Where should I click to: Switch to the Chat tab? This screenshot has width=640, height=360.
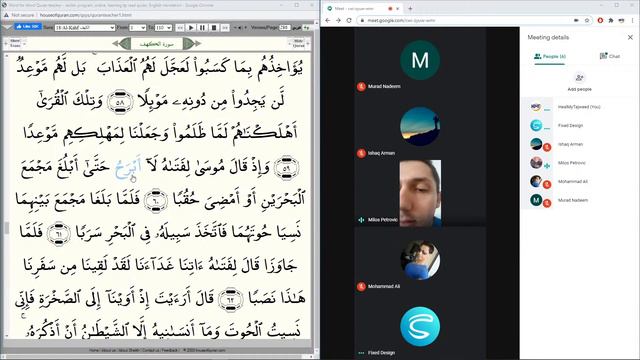point(610,56)
